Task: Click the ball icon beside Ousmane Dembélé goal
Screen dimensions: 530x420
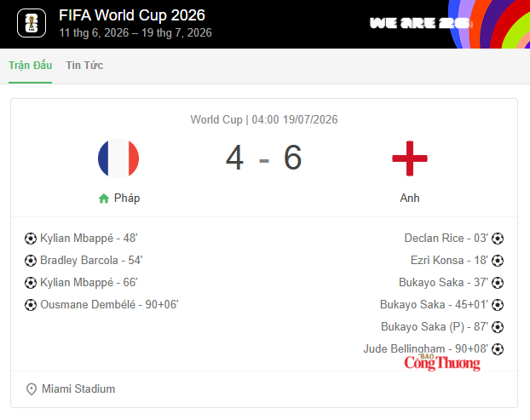Action: click(31, 305)
